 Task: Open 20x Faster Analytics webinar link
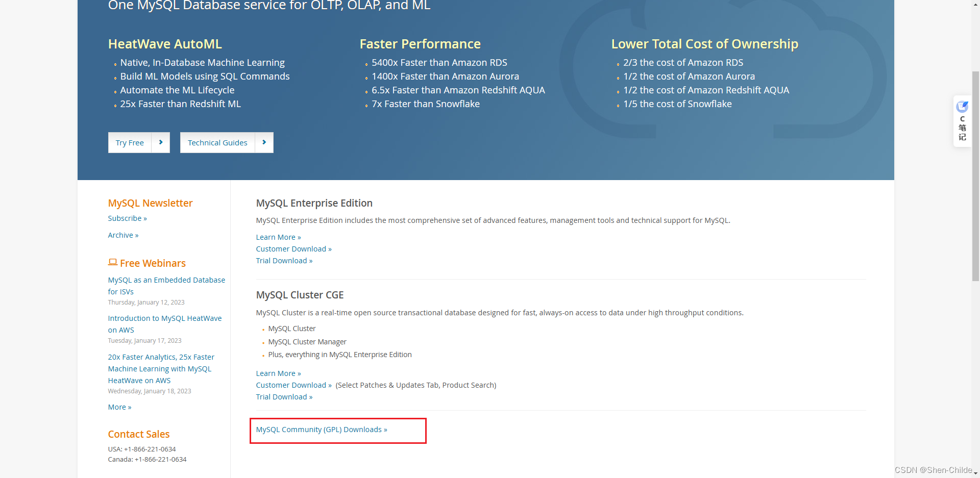(161, 368)
